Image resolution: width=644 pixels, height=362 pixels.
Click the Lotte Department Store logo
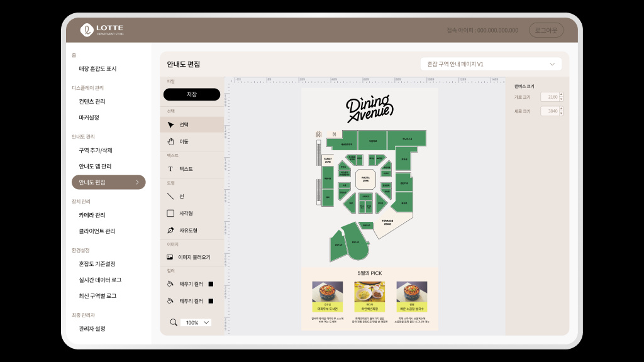pyautogui.click(x=102, y=30)
